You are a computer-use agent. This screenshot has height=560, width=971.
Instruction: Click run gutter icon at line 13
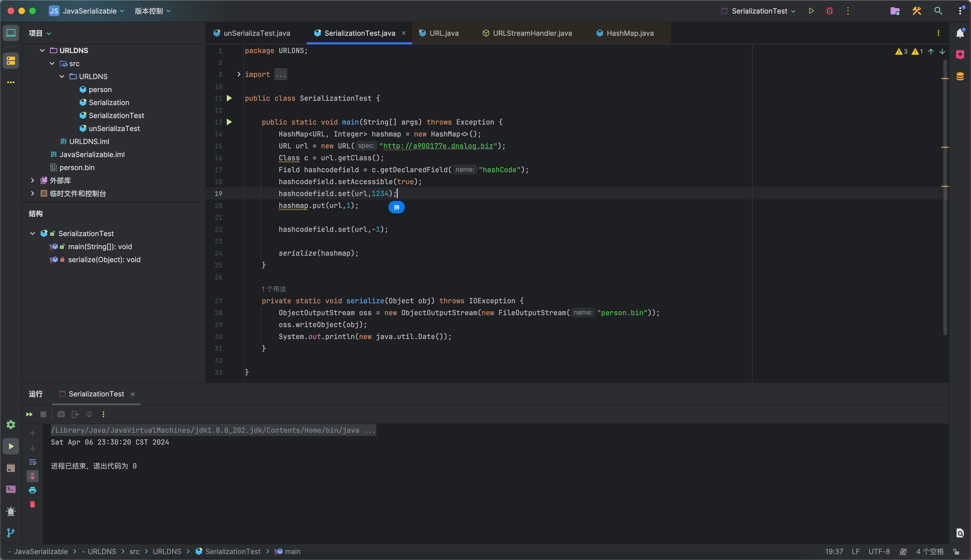point(229,122)
